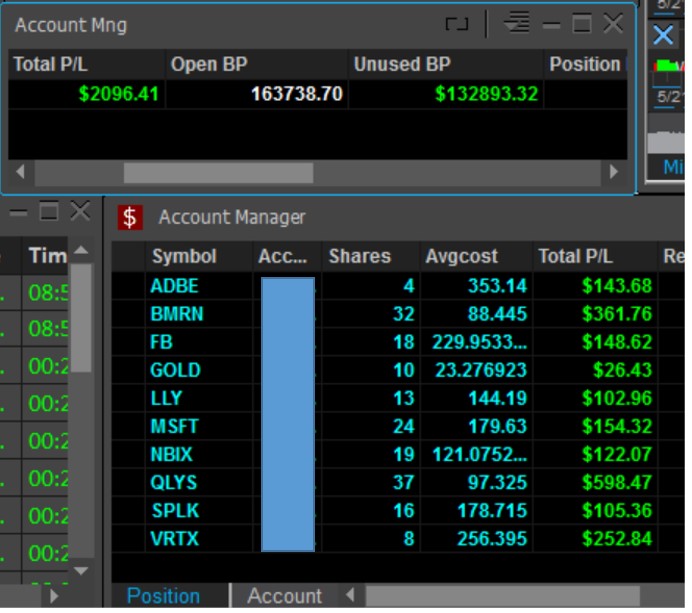692x613 pixels.
Task: Click left scroll arrow next to Account tab
Action: click(350, 596)
